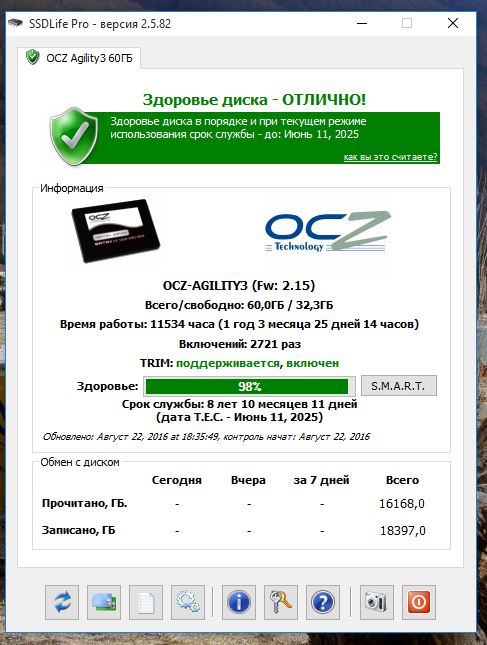Click the OCZ Technology logo
487x645 pixels.
pos(328,231)
